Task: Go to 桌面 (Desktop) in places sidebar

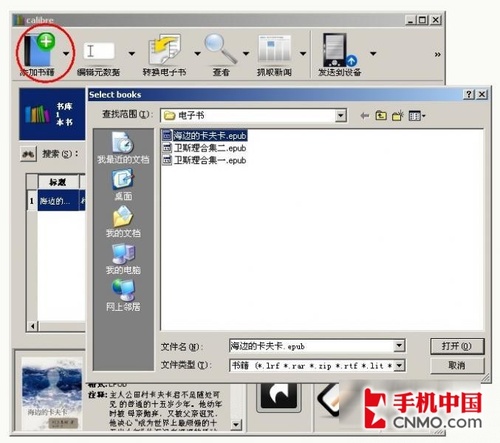Action: [123, 184]
